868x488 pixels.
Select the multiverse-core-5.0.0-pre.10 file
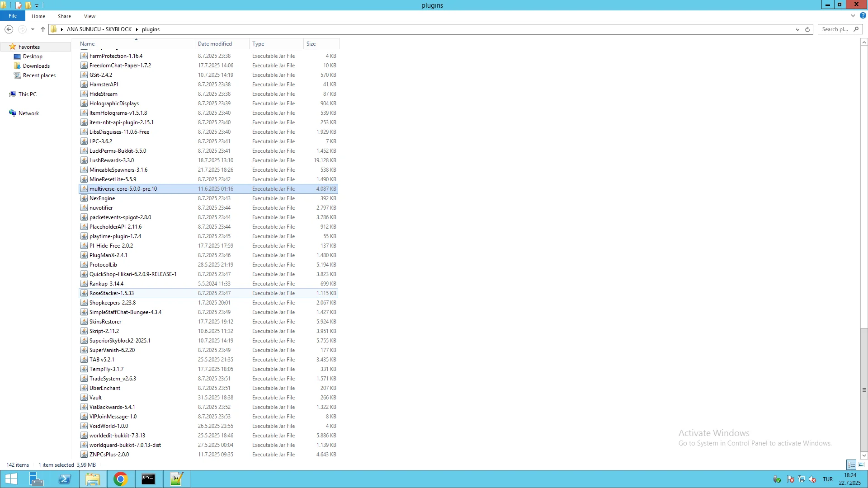(x=208, y=189)
